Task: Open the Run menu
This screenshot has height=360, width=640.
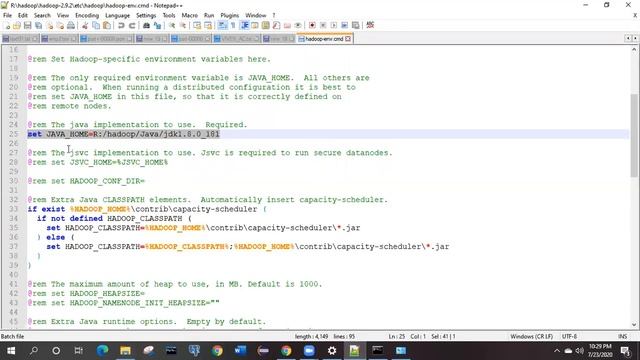Action: pyautogui.click(x=209, y=15)
